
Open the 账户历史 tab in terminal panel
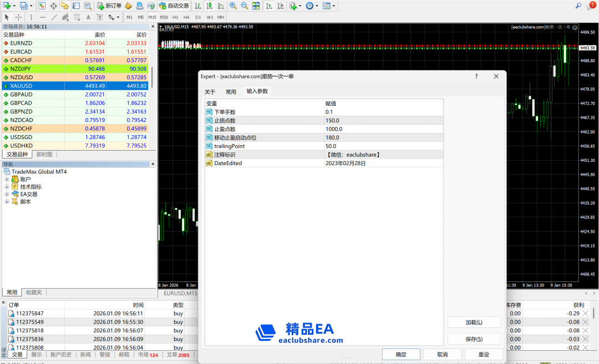coord(61,355)
